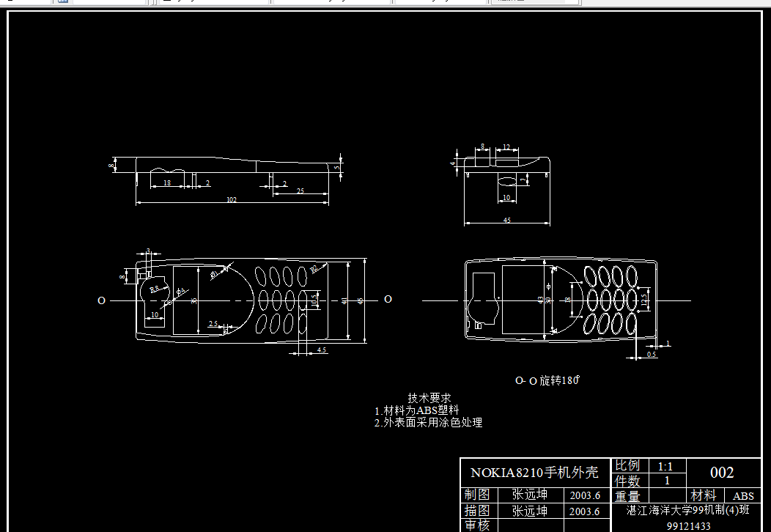Click the 制图 label cell

click(x=477, y=494)
